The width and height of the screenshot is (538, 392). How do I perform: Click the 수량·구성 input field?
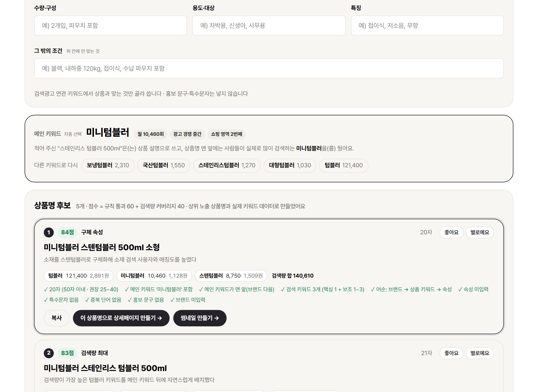tap(110, 26)
